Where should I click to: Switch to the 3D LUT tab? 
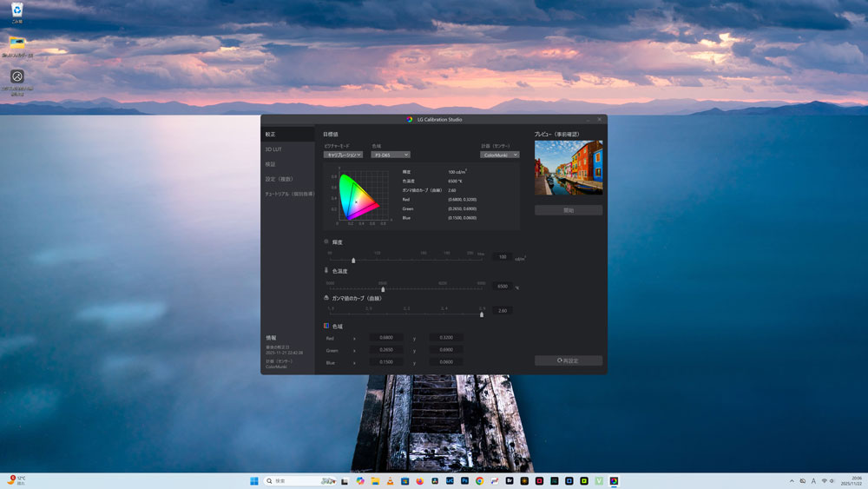click(273, 149)
